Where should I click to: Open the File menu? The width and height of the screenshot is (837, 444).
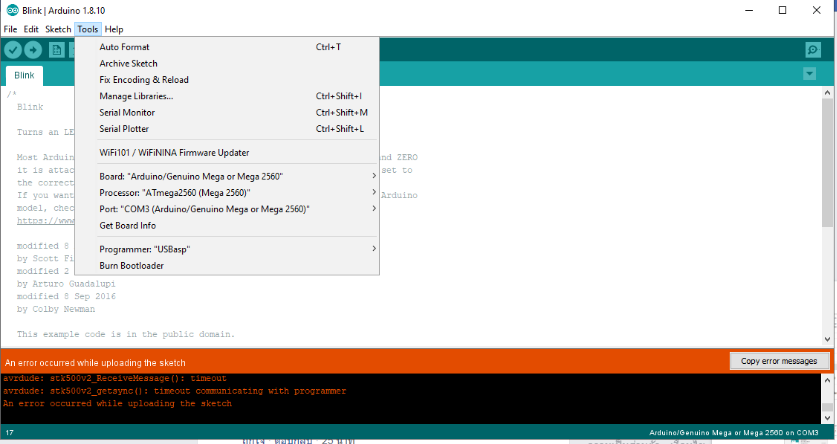click(10, 29)
